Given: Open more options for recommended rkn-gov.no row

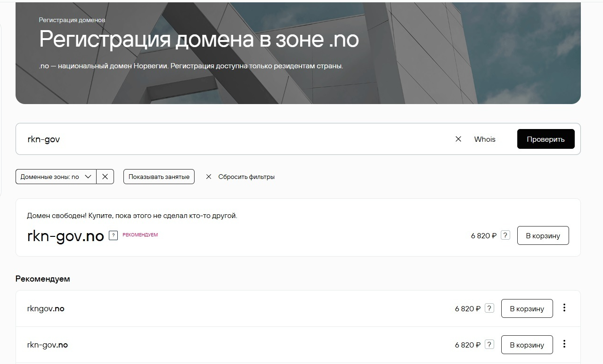Looking at the screenshot, I should pyautogui.click(x=564, y=344).
